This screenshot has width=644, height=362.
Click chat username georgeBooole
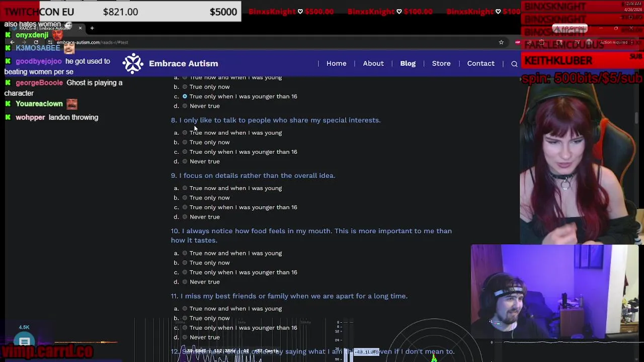39,82
